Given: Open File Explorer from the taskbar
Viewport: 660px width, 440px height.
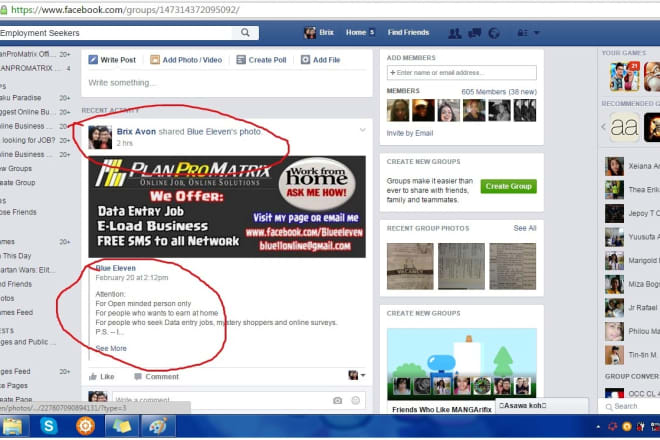Looking at the screenshot, I should 13,426.
